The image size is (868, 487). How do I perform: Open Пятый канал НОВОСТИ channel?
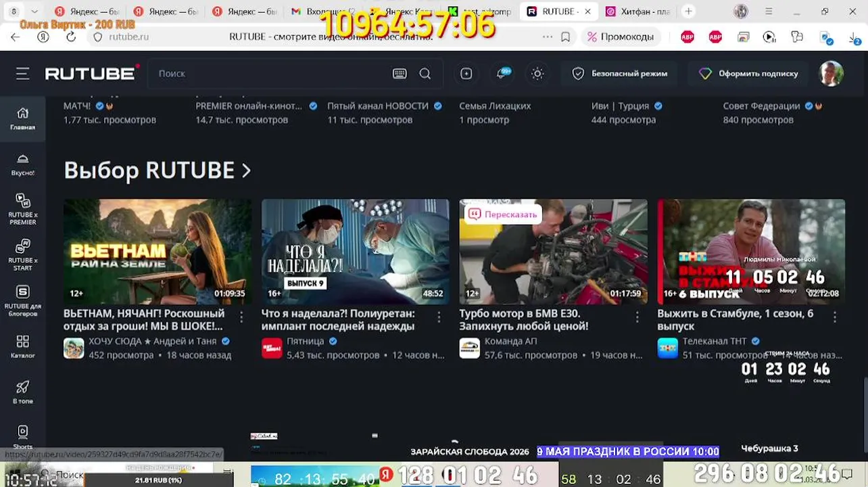coord(378,106)
